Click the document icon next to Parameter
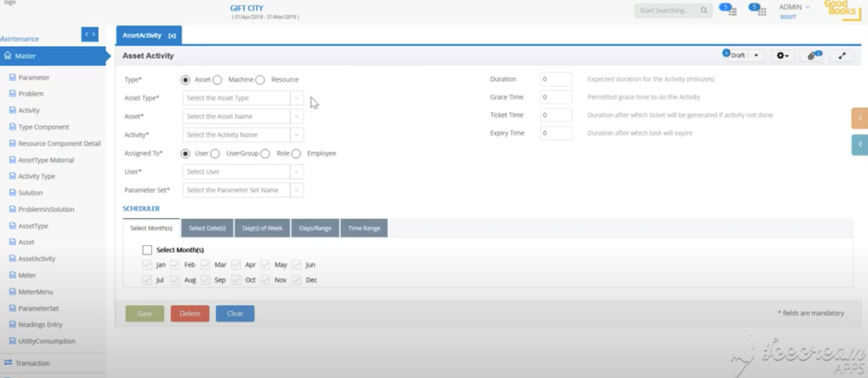The height and width of the screenshot is (378, 868). click(13, 77)
